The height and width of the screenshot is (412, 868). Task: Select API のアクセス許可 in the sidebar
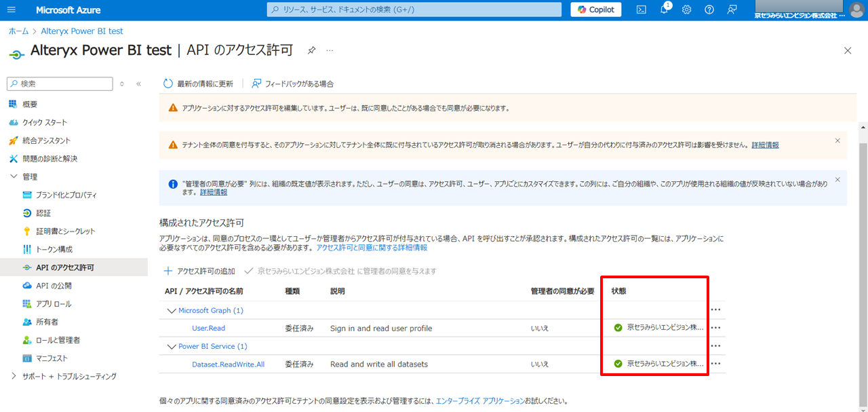pos(74,267)
